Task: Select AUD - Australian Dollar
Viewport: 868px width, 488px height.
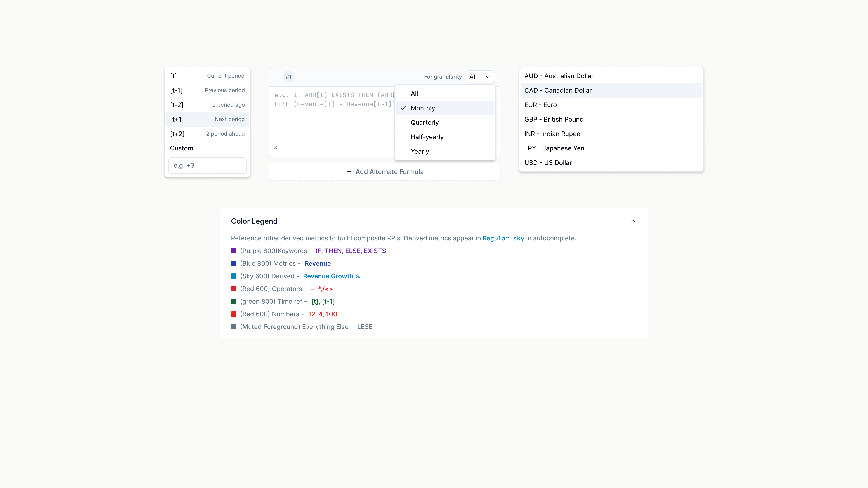Action: (611, 76)
